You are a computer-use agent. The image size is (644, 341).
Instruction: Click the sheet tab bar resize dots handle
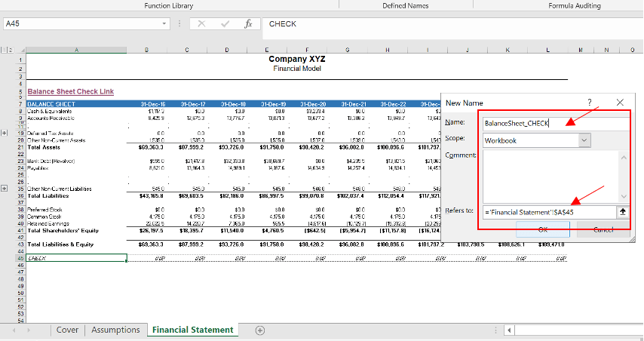pos(495,330)
